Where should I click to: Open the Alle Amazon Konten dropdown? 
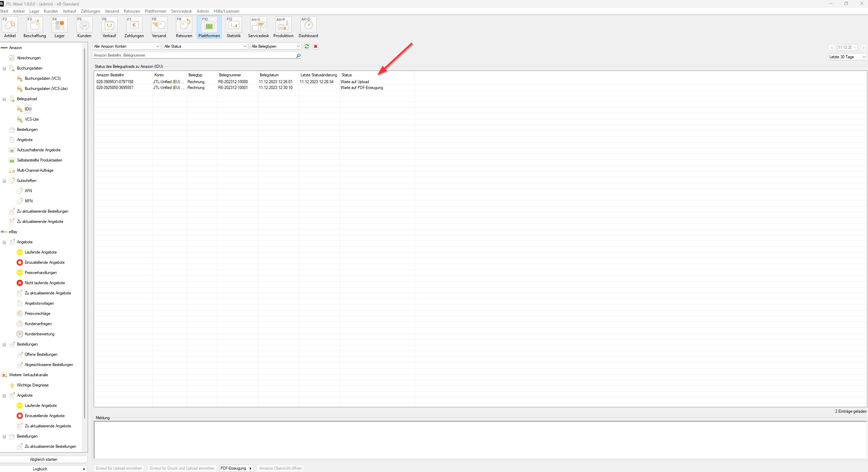[126, 46]
